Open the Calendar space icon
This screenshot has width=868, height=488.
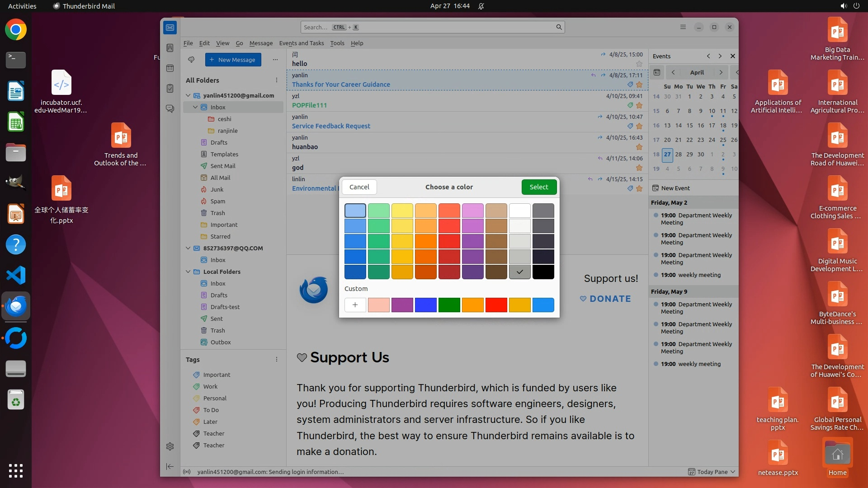[x=170, y=68]
